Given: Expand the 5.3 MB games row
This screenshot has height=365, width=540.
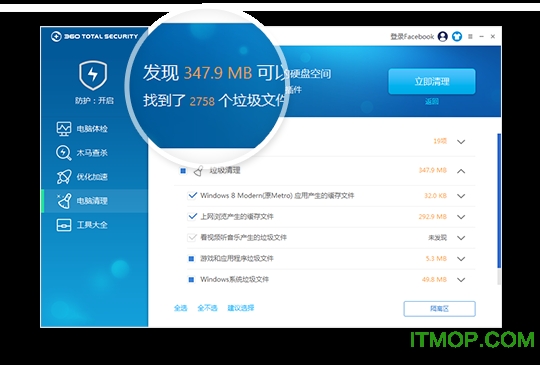Looking at the screenshot, I should [x=461, y=259].
